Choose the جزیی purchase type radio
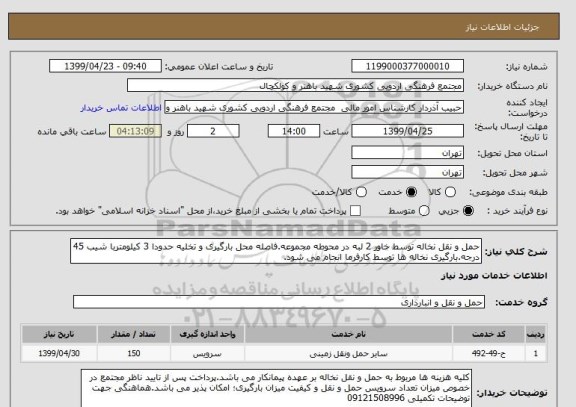 click(x=468, y=211)
